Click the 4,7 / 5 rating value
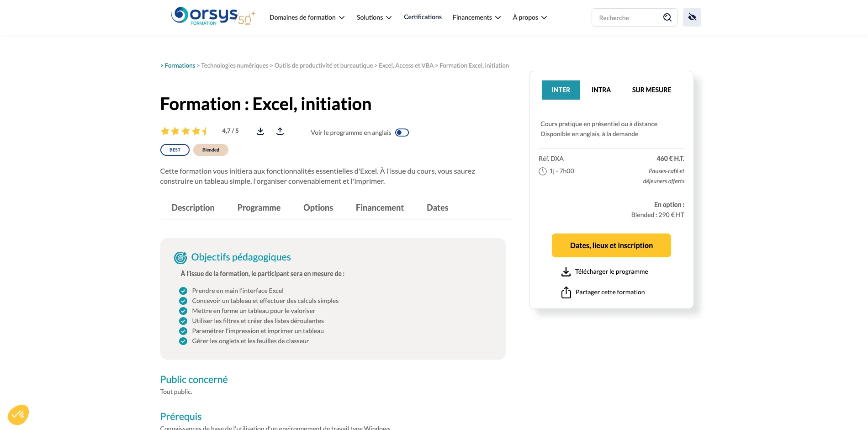 pyautogui.click(x=230, y=131)
